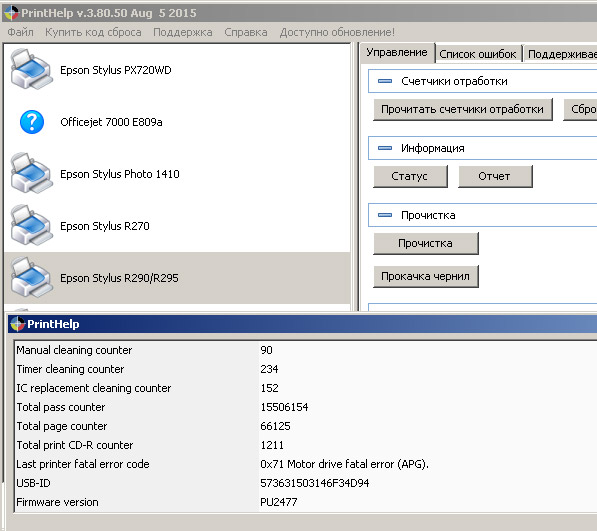Select Epson Stylus R290/R295 in the list
Image resolution: width=597 pixels, height=531 pixels.
pos(177,278)
